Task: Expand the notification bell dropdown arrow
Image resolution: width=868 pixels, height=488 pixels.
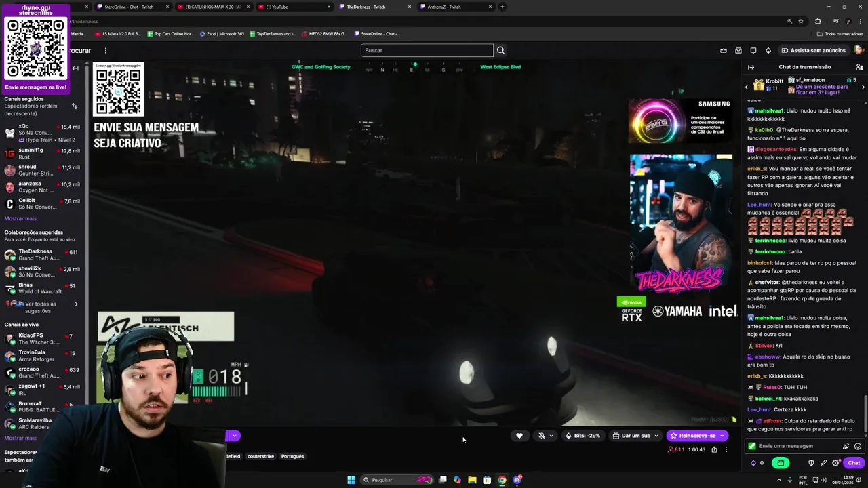Action: [551, 436]
